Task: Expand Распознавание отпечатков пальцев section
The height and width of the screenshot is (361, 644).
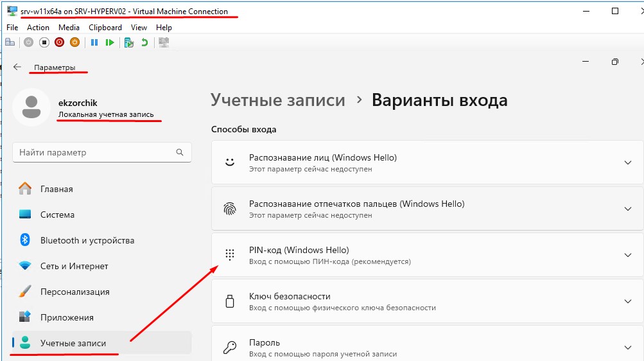Action: click(x=628, y=209)
